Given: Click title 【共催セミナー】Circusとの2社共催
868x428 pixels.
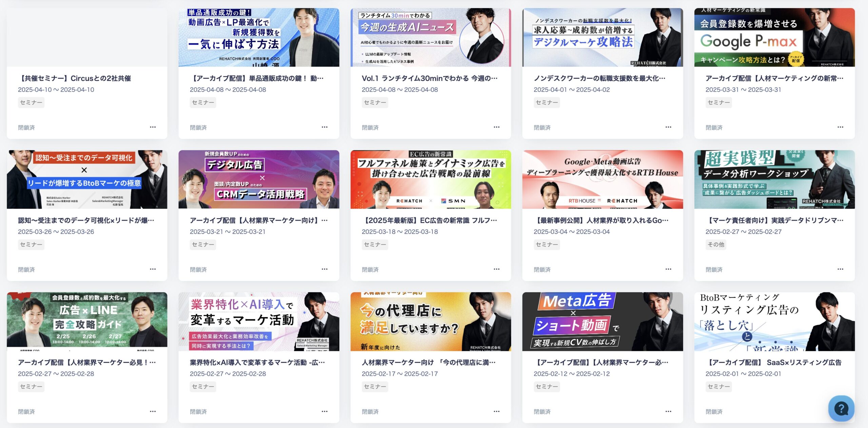Looking at the screenshot, I should pyautogui.click(x=75, y=78).
